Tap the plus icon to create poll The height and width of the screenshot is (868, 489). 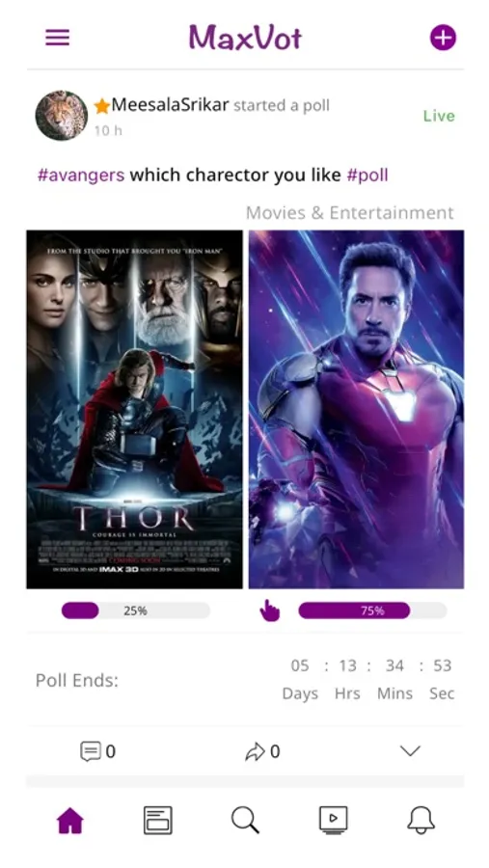point(443,38)
